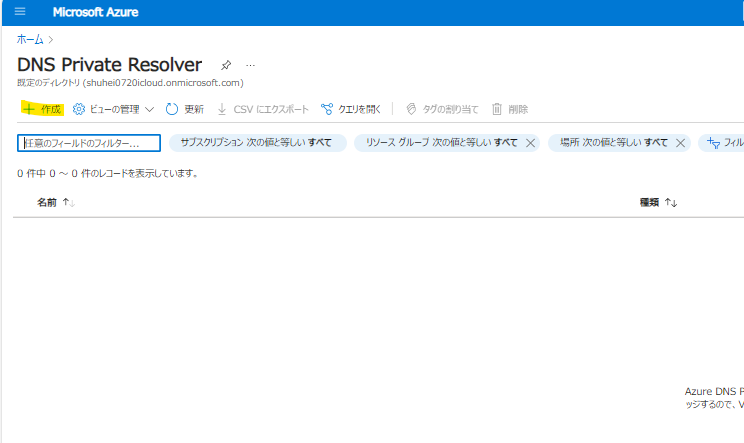This screenshot has height=443, width=744.
Task: Open ビューの管理 view management dropdown
Action: click(x=113, y=110)
